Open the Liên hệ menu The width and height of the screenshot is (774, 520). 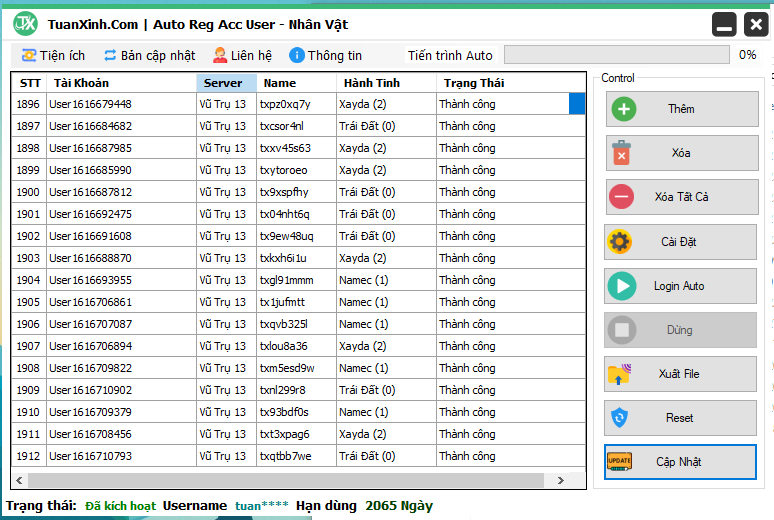point(242,55)
